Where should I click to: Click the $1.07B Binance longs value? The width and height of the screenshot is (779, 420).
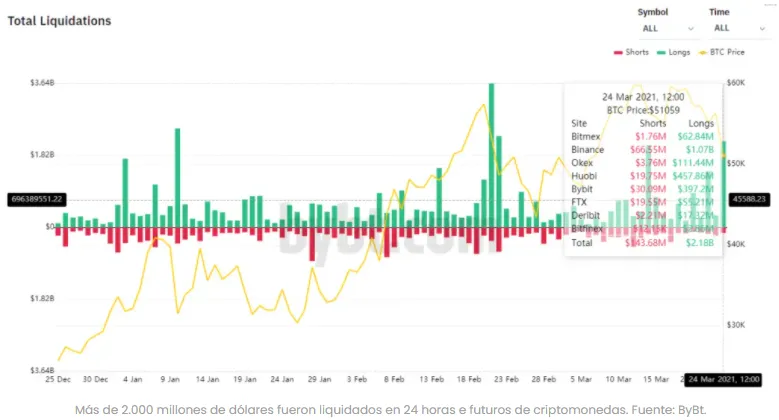click(700, 150)
